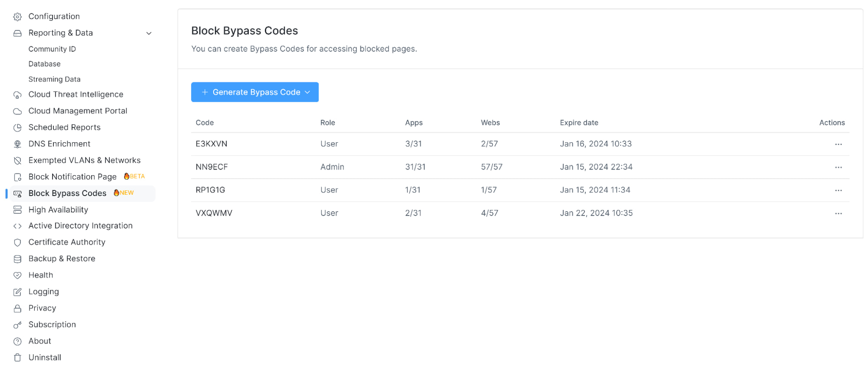Click the Role column header
The width and height of the screenshot is (868, 376).
point(328,123)
